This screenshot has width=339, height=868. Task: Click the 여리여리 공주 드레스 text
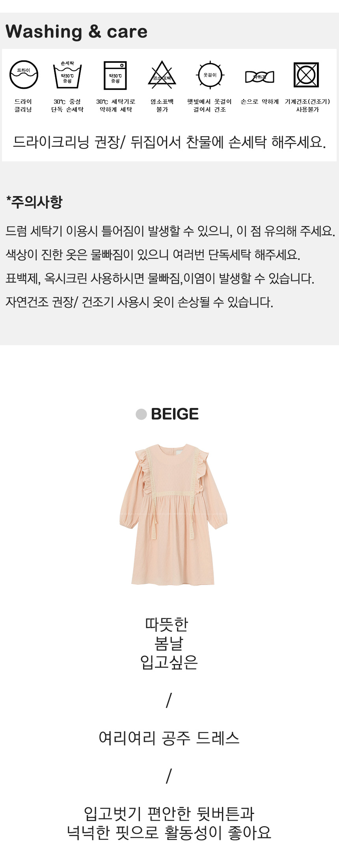169,737
